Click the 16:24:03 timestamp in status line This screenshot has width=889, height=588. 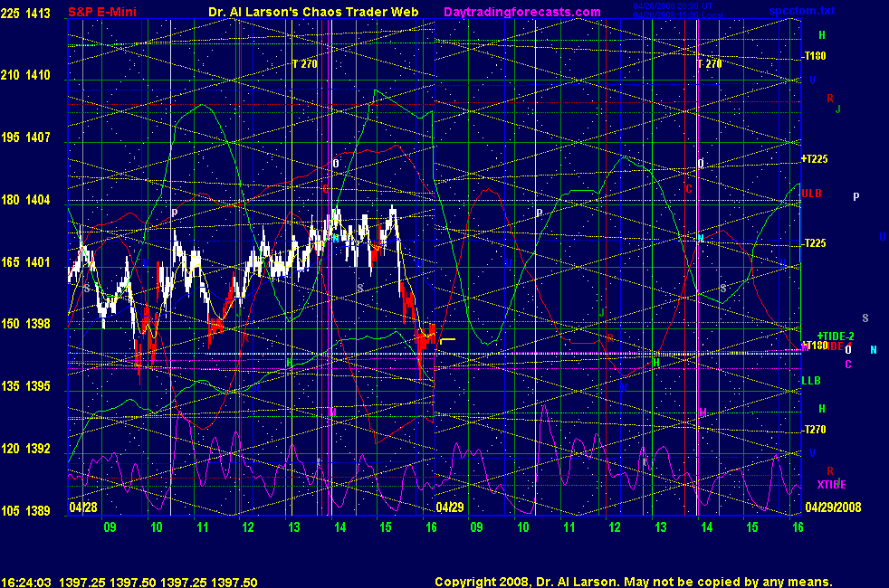pyautogui.click(x=27, y=583)
